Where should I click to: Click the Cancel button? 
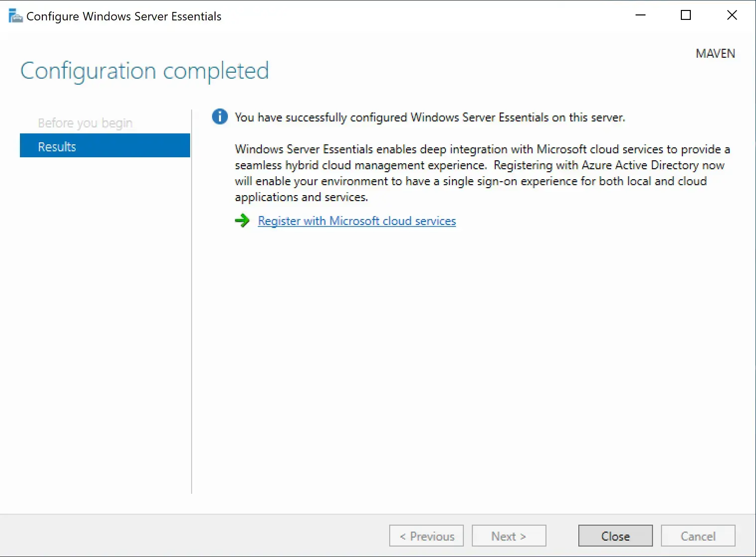click(698, 536)
